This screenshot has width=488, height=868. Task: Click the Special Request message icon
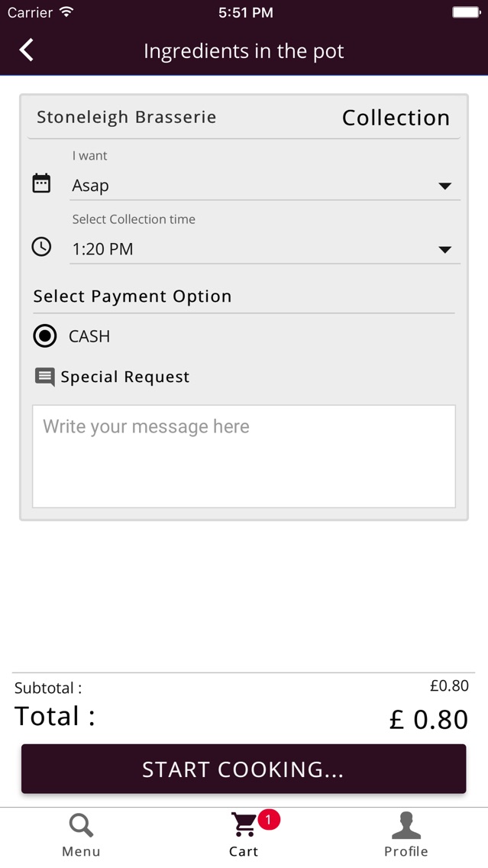tap(45, 377)
